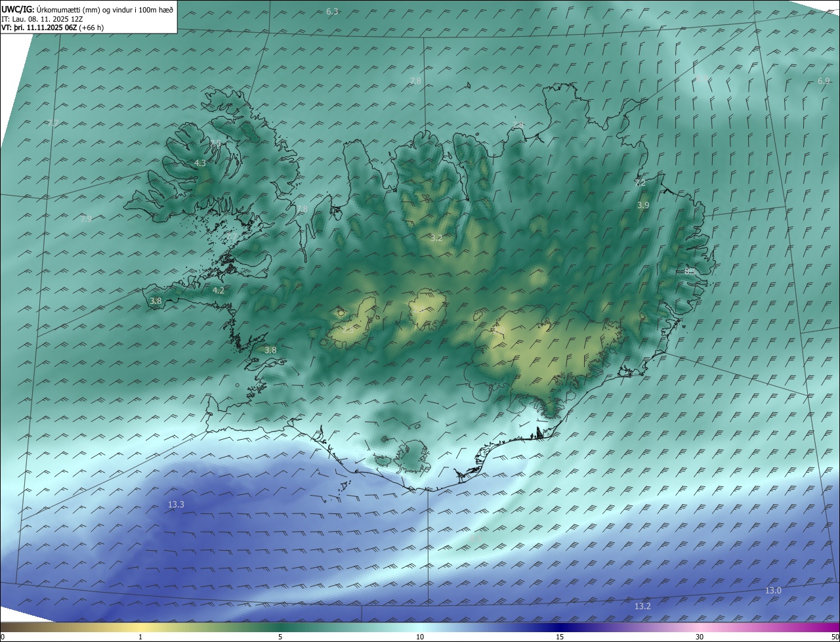The width and height of the screenshot is (840, 642).
Task: Click the 3.2 value label
Action: pyautogui.click(x=436, y=238)
